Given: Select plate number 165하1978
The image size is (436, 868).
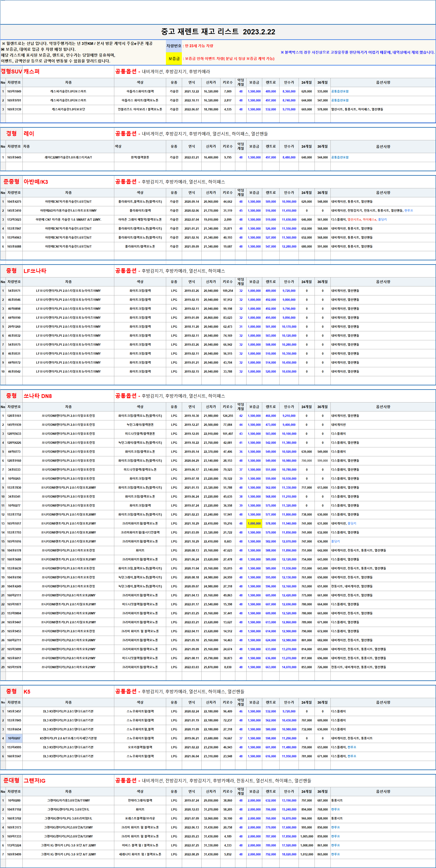Looking at the screenshot, I should click(14, 667).
